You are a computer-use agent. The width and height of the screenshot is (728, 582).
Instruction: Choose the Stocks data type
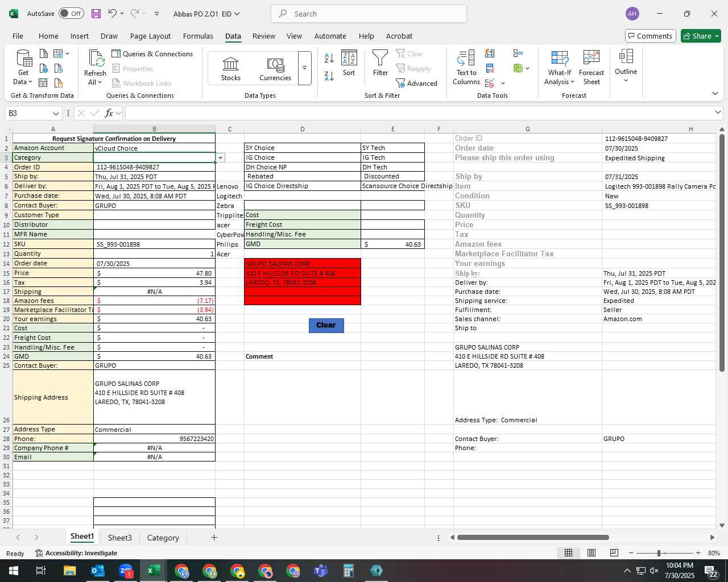point(231,69)
